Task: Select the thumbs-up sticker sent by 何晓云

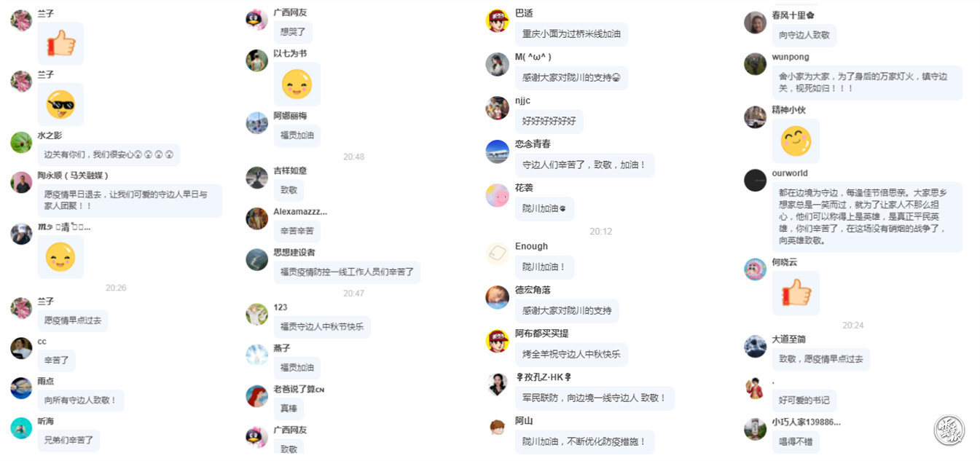Action: pos(796,293)
